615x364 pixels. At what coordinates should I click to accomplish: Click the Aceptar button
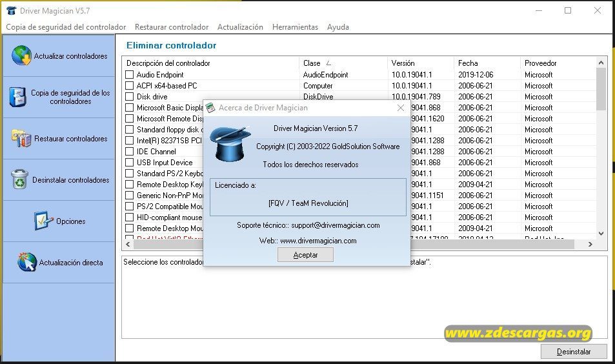[305, 255]
